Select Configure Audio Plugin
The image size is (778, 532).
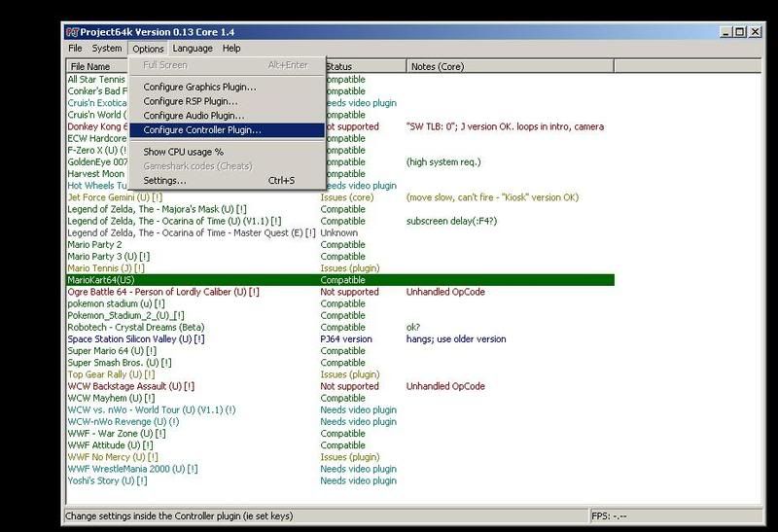228,116
